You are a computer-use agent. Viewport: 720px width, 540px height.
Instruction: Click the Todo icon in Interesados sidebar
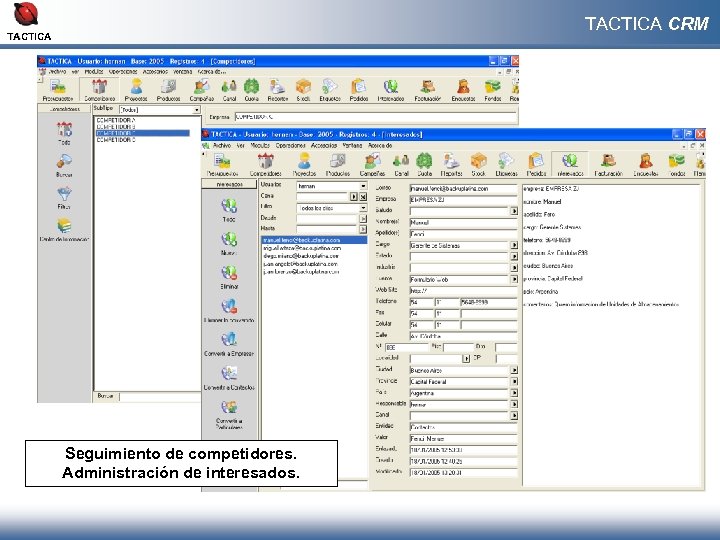pos(229,206)
